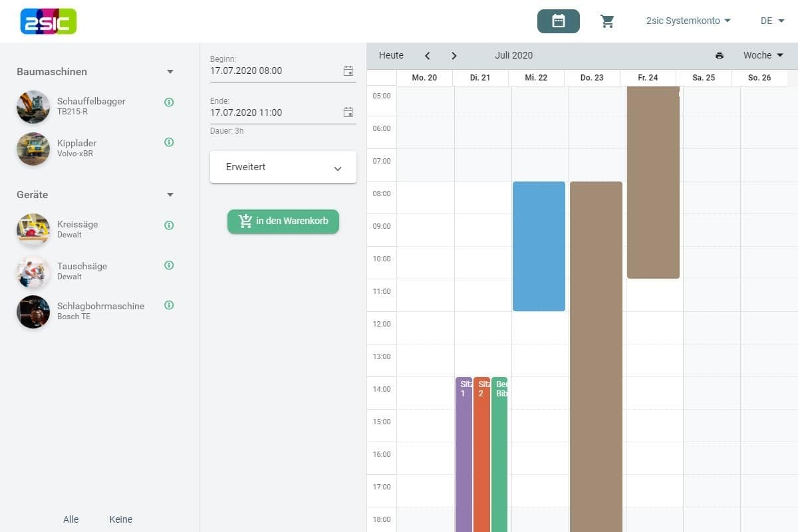Select the Schlagbohrmaschine resource
The width and height of the screenshot is (798, 532).
[x=100, y=311]
